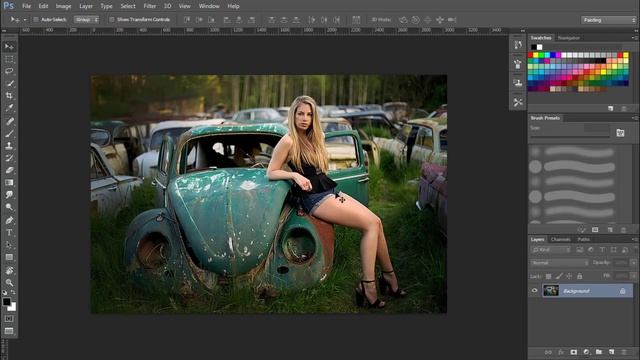Select the Gradient tool
Screen dimensions: 640x360
point(9,182)
